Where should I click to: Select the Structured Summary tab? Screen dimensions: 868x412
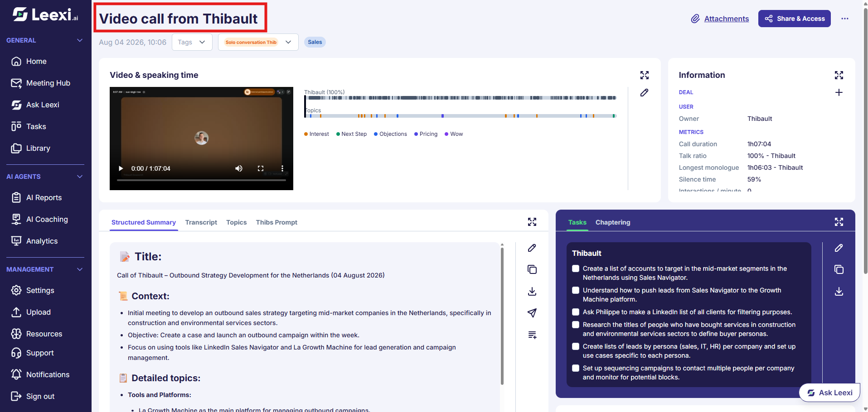[143, 222]
